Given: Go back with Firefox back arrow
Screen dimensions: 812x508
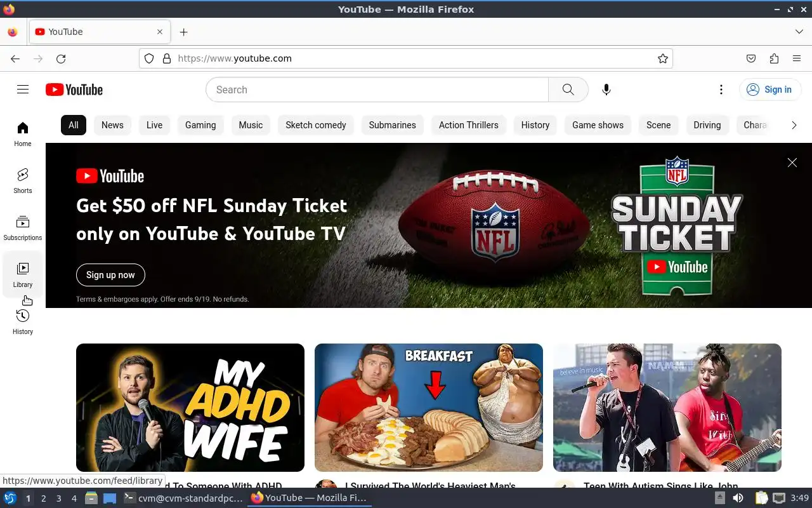Looking at the screenshot, I should tap(15, 58).
